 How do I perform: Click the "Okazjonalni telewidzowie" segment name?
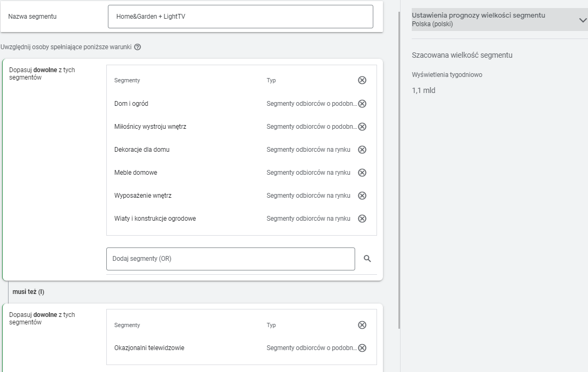[x=149, y=348]
